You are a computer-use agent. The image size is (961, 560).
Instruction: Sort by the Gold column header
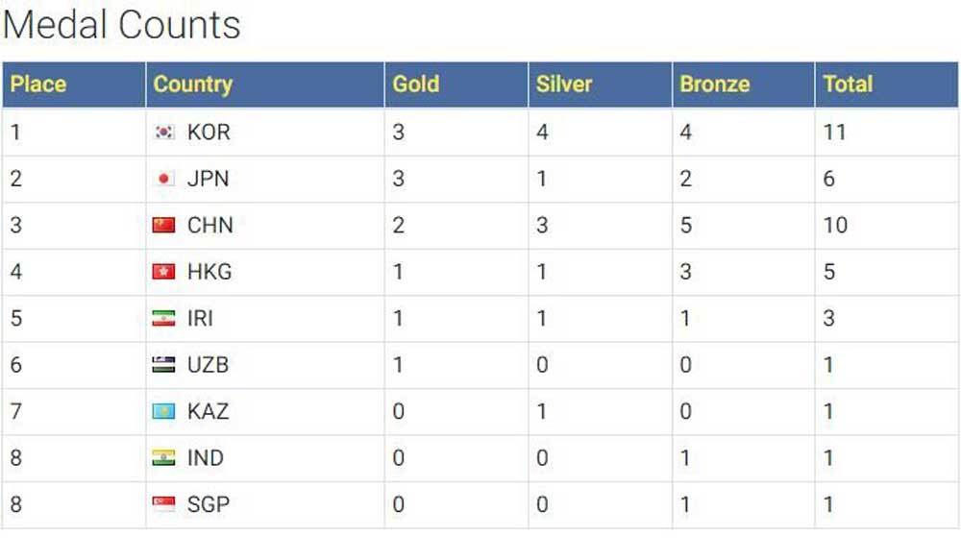(415, 85)
